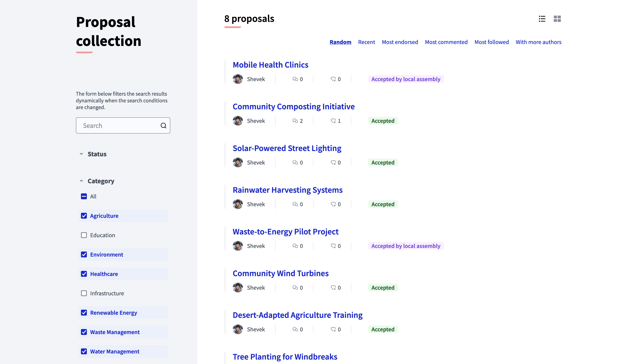This screenshot has width=637, height=364.
Task: Sort proposals by Most commented
Action: 446,42
